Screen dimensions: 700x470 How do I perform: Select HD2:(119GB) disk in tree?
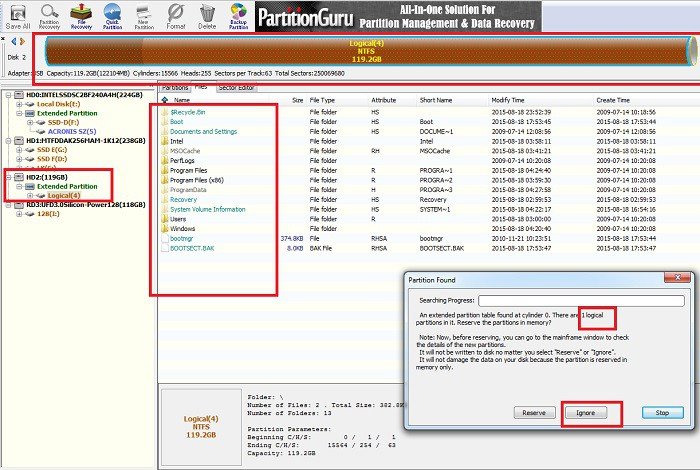pyautogui.click(x=47, y=177)
